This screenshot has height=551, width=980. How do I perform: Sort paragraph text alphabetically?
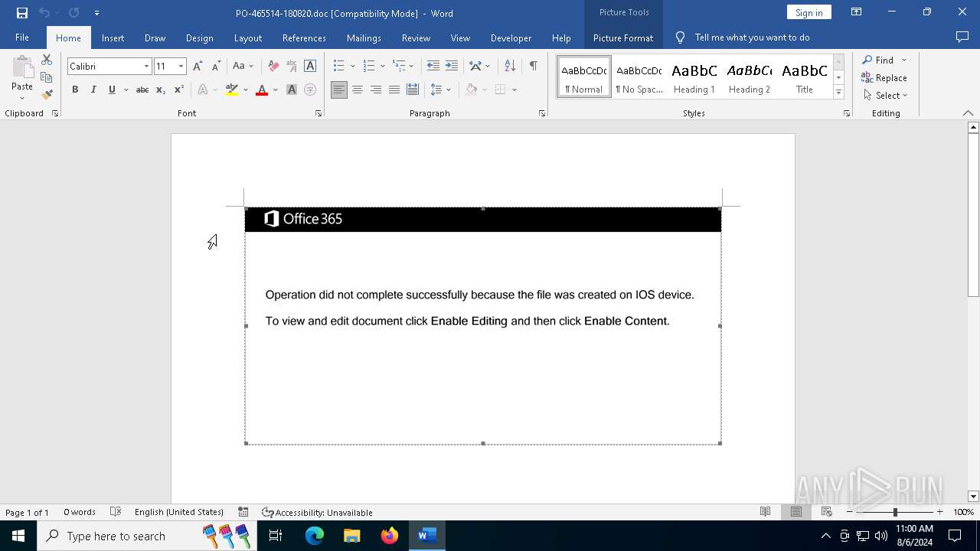(510, 67)
